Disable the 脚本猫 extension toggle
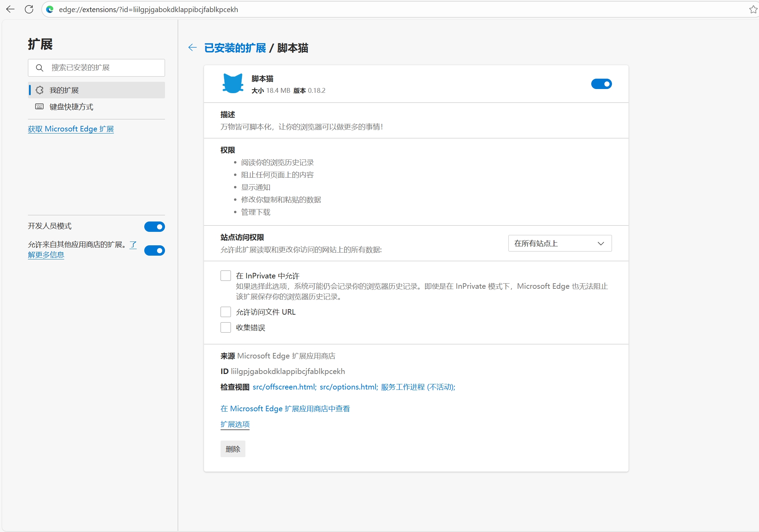The height and width of the screenshot is (532, 759). (x=601, y=84)
